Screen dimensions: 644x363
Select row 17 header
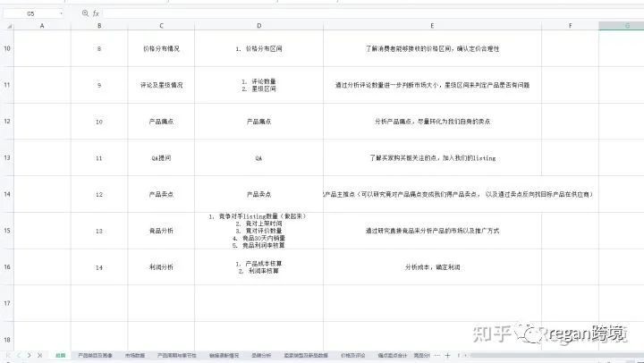pos(7,303)
